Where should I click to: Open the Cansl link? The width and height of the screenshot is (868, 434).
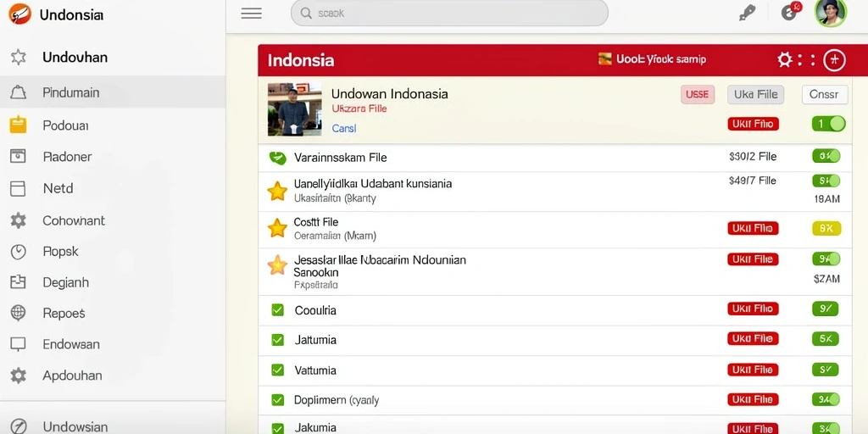[x=344, y=129]
